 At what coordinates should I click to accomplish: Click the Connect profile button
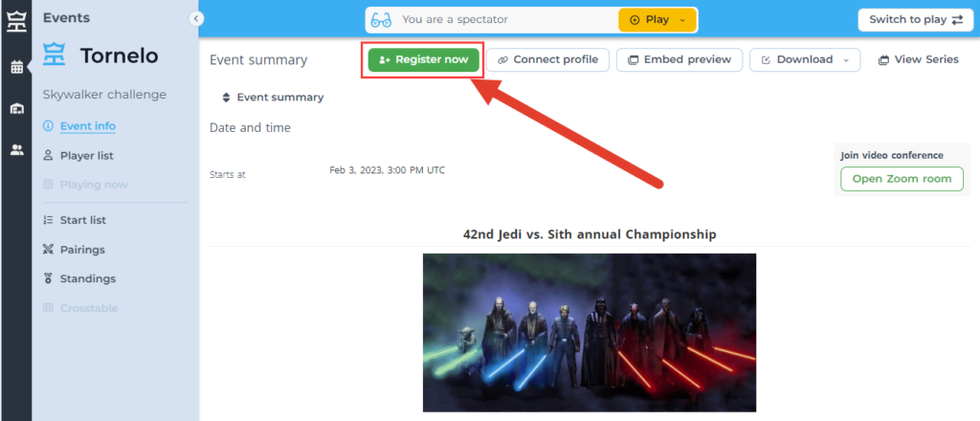[x=547, y=60]
